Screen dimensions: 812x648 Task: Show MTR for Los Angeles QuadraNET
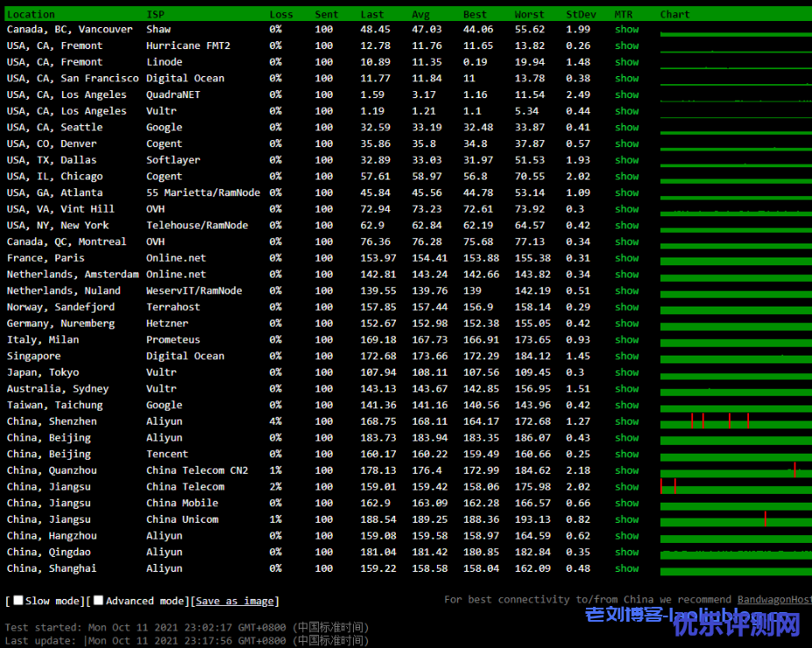tap(626, 95)
